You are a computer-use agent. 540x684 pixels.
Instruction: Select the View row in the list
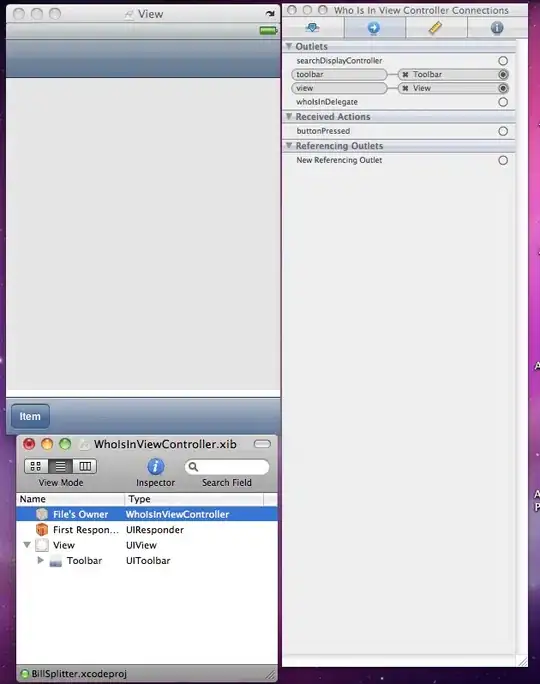(x=147, y=545)
